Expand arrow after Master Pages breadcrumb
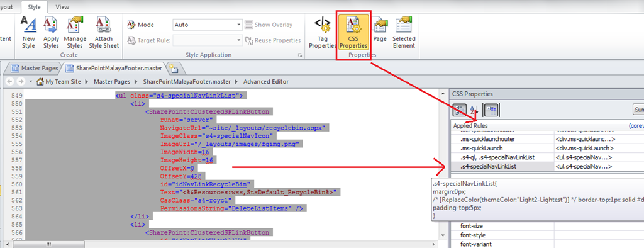Screen dimensions: 644x248 (136, 81)
